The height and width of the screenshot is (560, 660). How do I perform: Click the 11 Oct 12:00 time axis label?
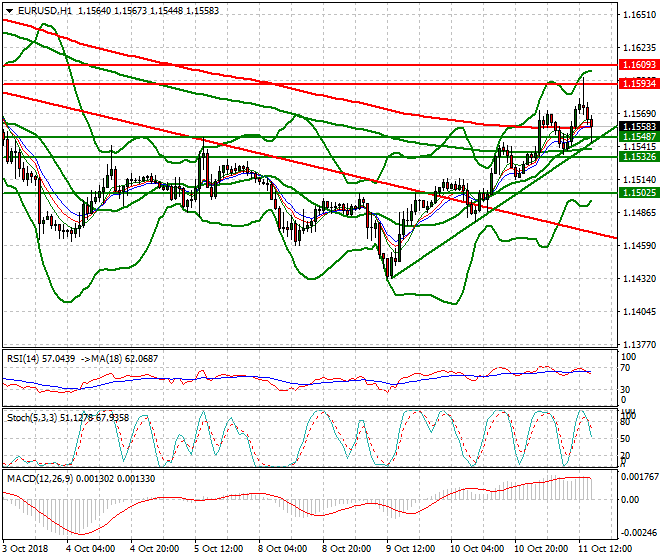[604, 549]
